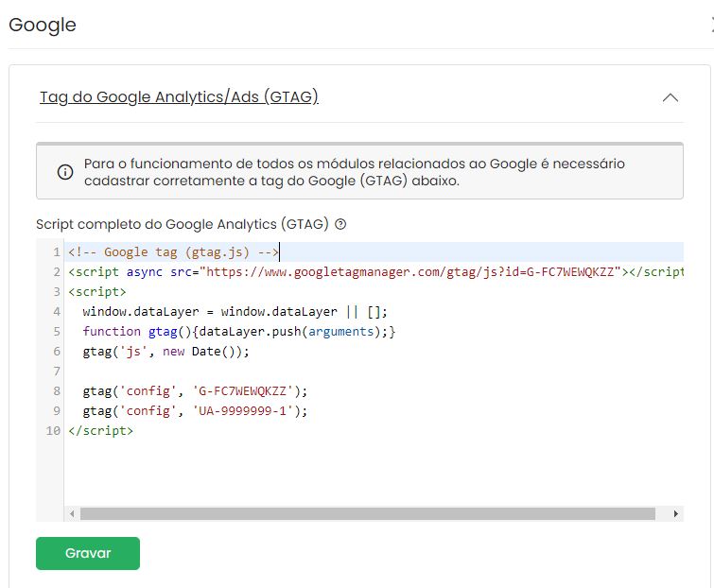The width and height of the screenshot is (714, 588).
Task: Click the horizontal scrollbar thumb in code editor
Action: 367,514
